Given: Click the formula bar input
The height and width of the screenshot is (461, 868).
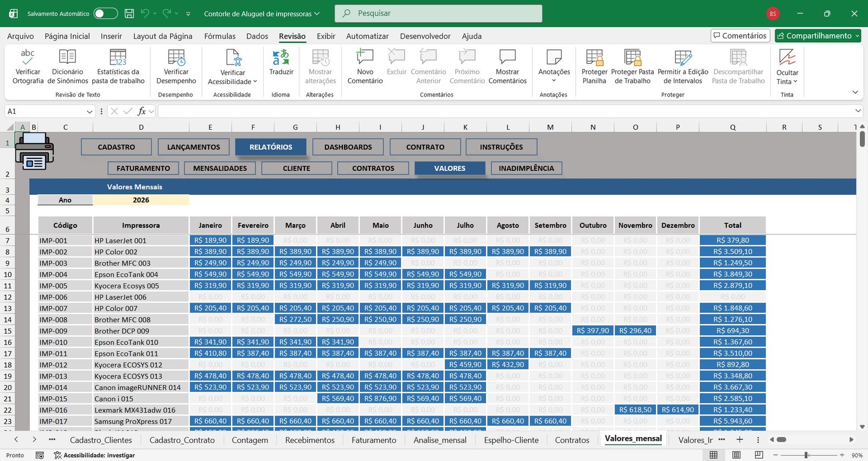Looking at the screenshot, I should (x=505, y=111).
